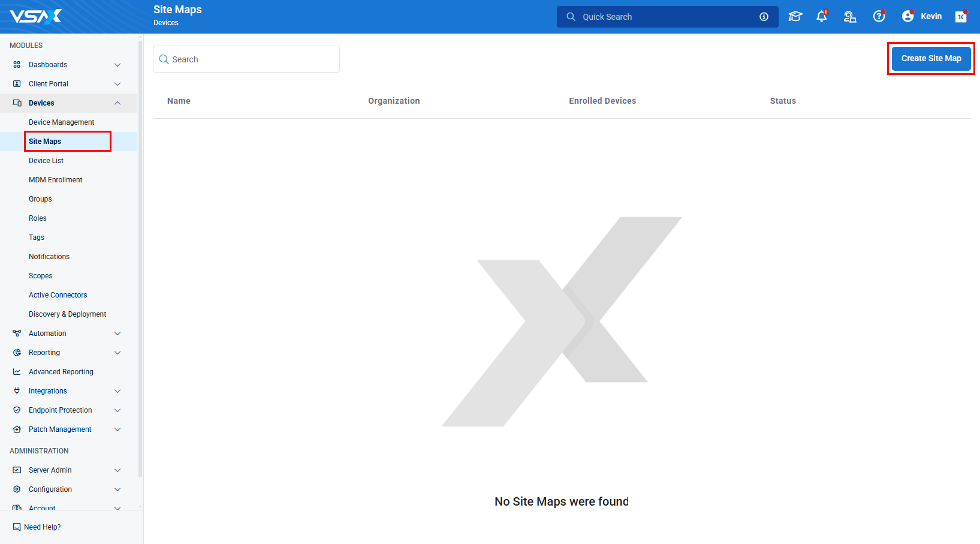Open Device Management in sidebar
980x544 pixels.
click(x=61, y=122)
